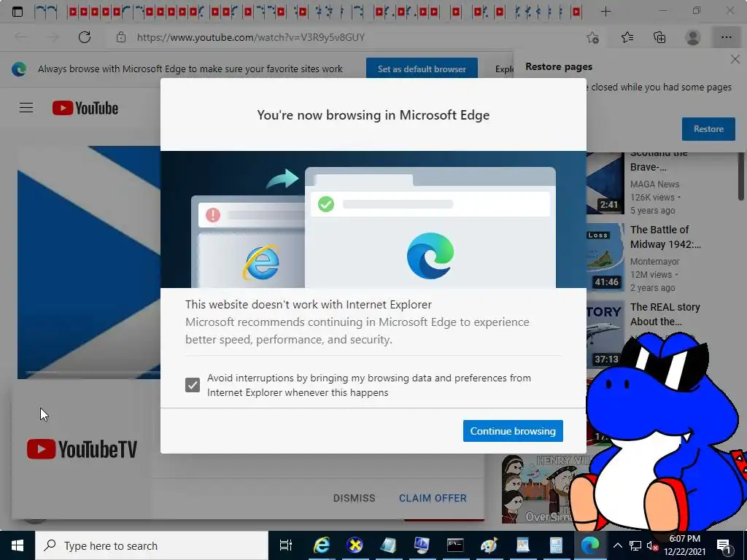Open the vertical tabs icon in Edge
747x560 pixels.
coord(18,12)
